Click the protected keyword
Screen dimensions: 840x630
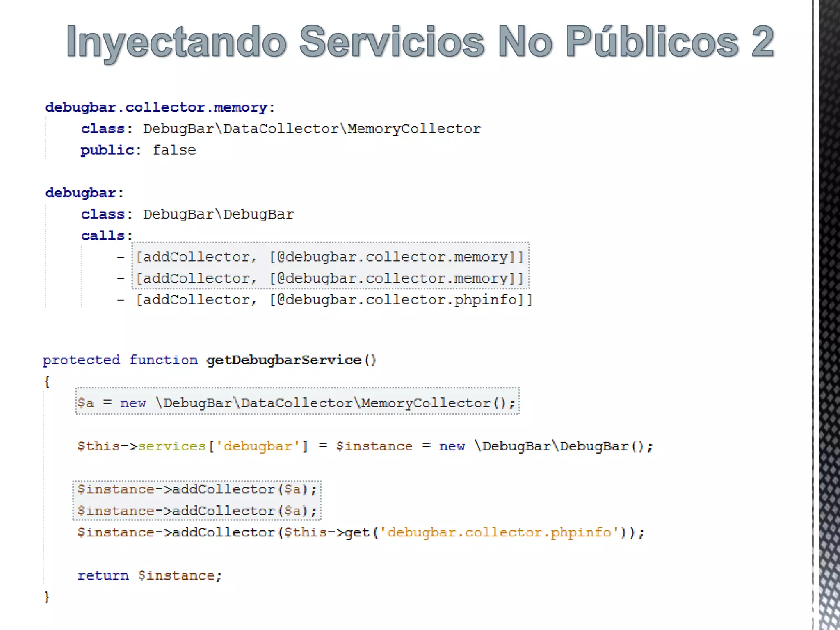click(81, 360)
